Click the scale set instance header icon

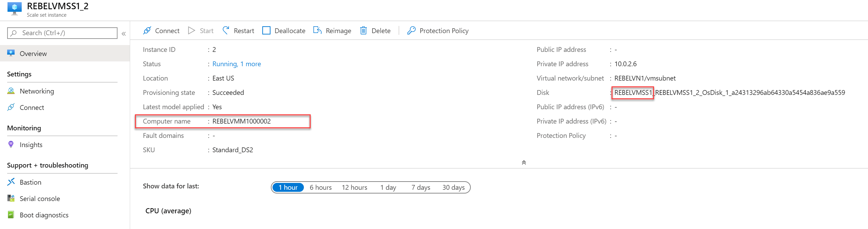(x=14, y=9)
